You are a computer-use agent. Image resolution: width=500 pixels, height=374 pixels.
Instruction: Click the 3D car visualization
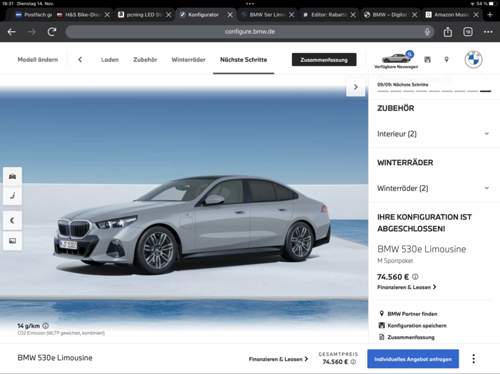coord(192,225)
